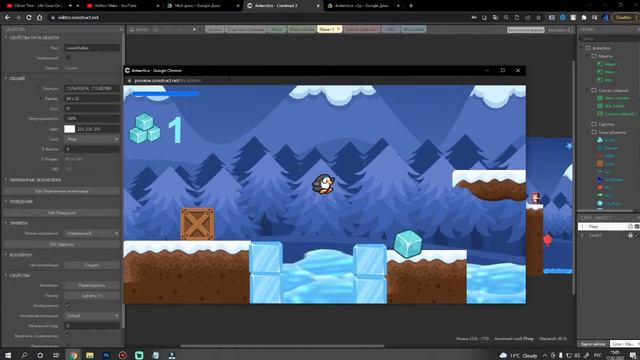Toggle the Глобальный checkbox
Screen dimensions: 640x360
[68, 58]
